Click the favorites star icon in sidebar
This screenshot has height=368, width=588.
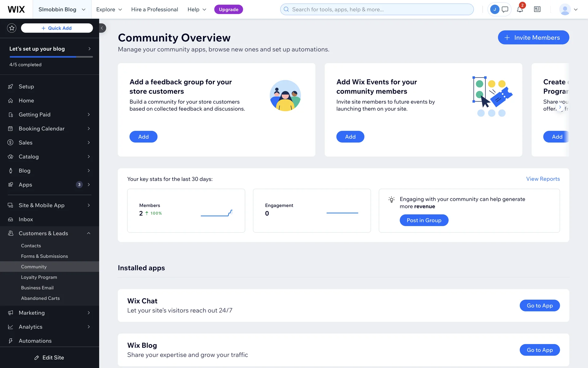click(x=12, y=28)
